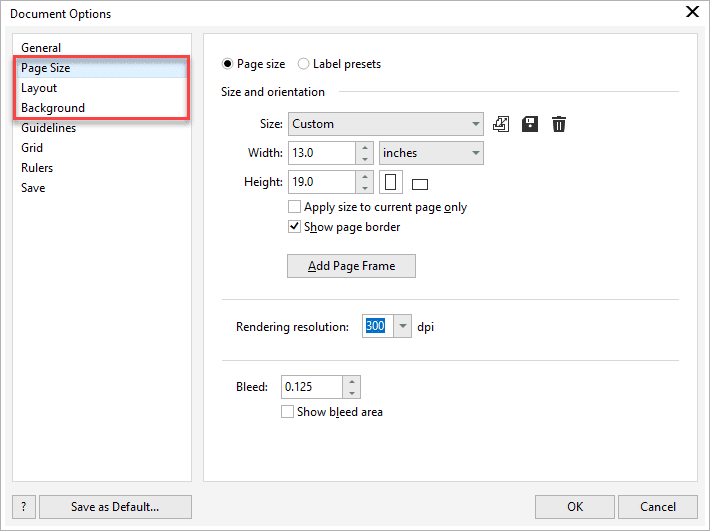Click the Save as Default button

click(115, 507)
